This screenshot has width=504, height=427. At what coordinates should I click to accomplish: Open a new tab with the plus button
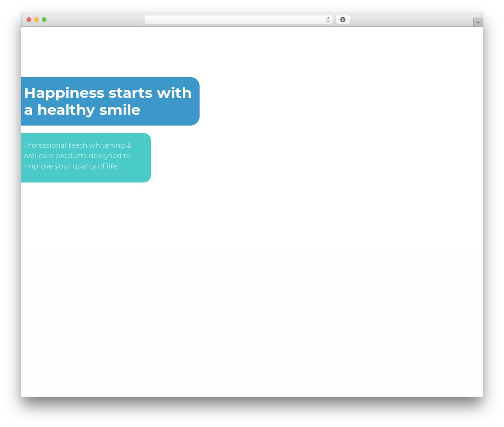478,22
